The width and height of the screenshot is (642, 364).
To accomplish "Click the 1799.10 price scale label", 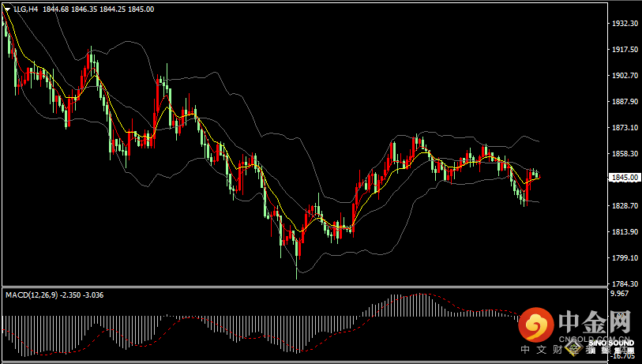I will (625, 258).
